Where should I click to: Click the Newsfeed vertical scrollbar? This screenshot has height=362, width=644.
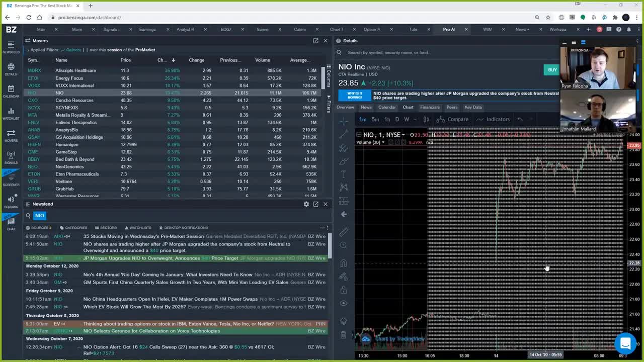point(330,246)
